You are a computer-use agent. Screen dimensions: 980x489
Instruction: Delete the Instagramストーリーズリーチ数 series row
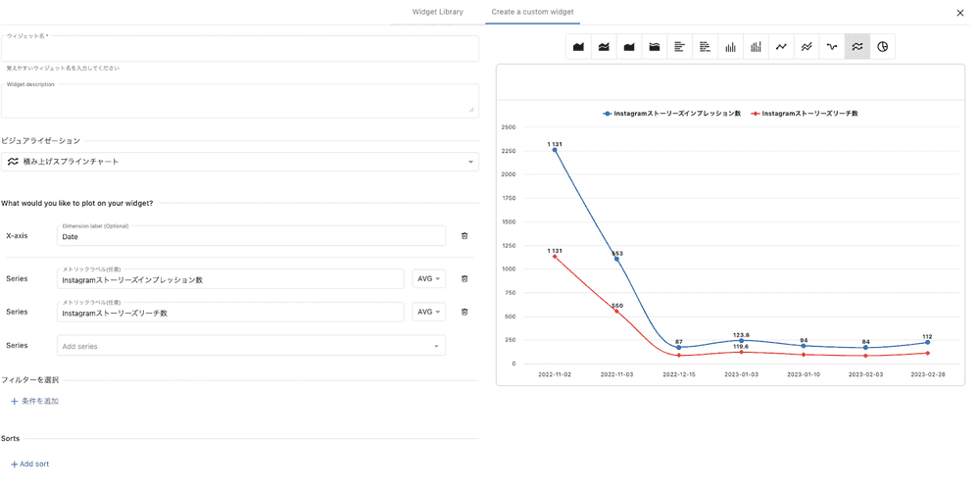point(465,313)
